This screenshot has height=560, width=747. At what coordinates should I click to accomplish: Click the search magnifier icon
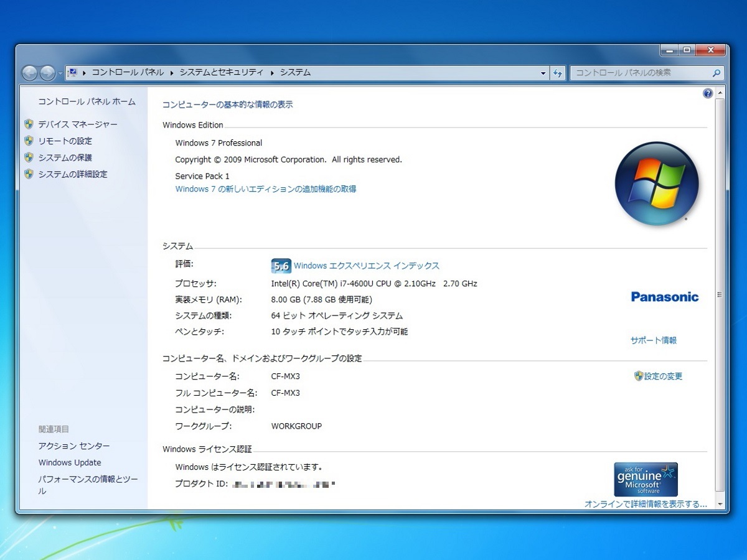pos(716,73)
